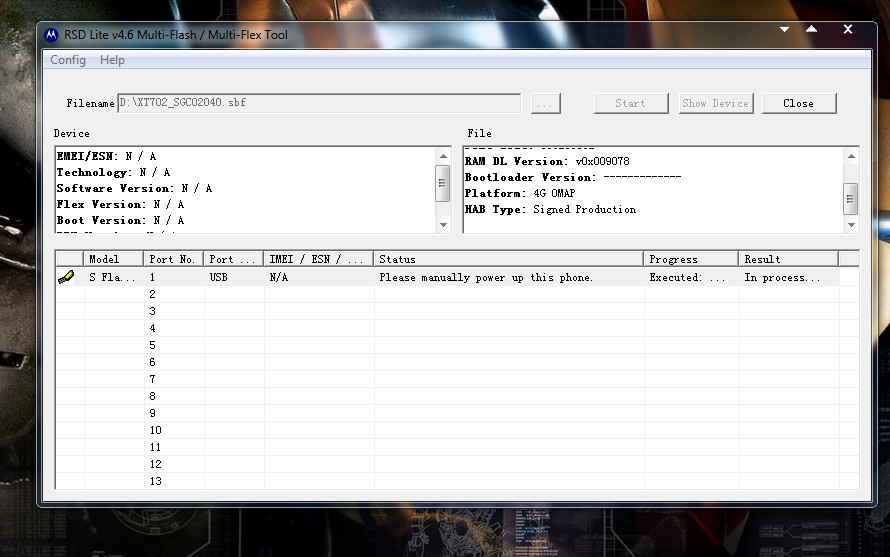Image resolution: width=890 pixels, height=557 pixels.
Task: Click the IMEI / ESN column header
Action: [x=318, y=259]
